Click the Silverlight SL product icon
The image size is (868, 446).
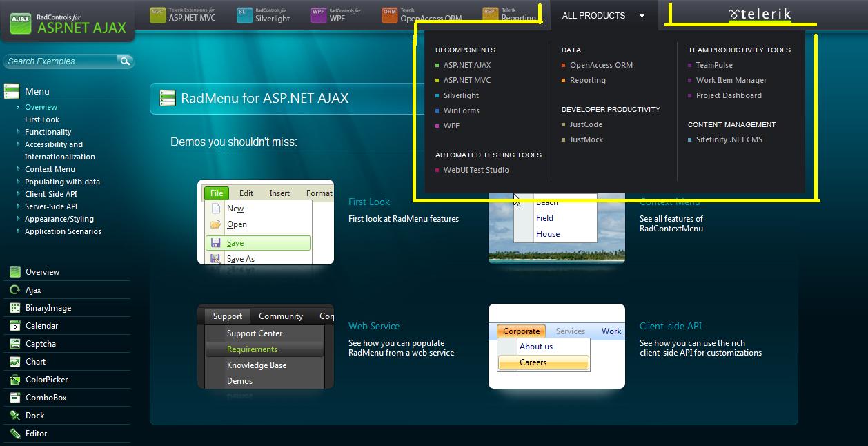[245, 15]
